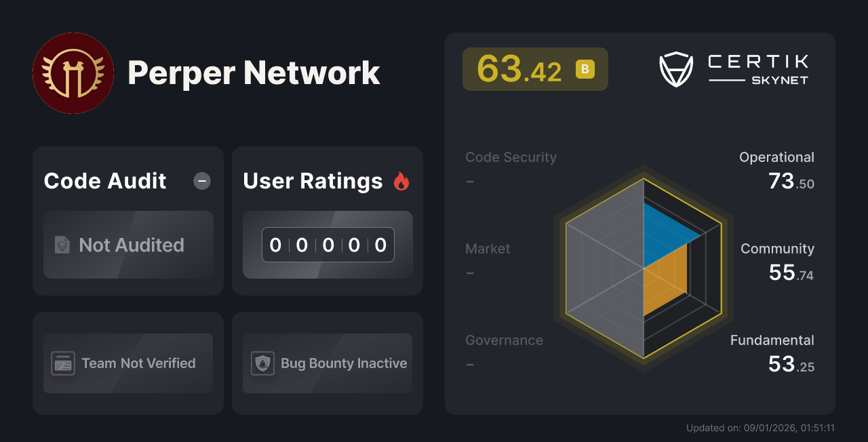Toggle the Bug Bounty Inactive status card
This screenshot has height=442, width=868.
[x=327, y=363]
